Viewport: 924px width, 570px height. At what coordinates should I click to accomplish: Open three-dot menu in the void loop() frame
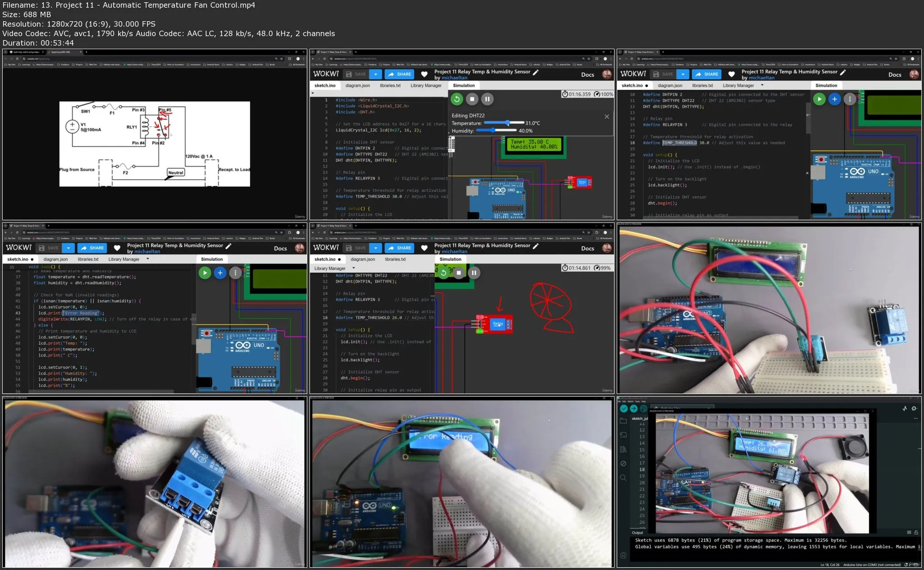click(235, 273)
